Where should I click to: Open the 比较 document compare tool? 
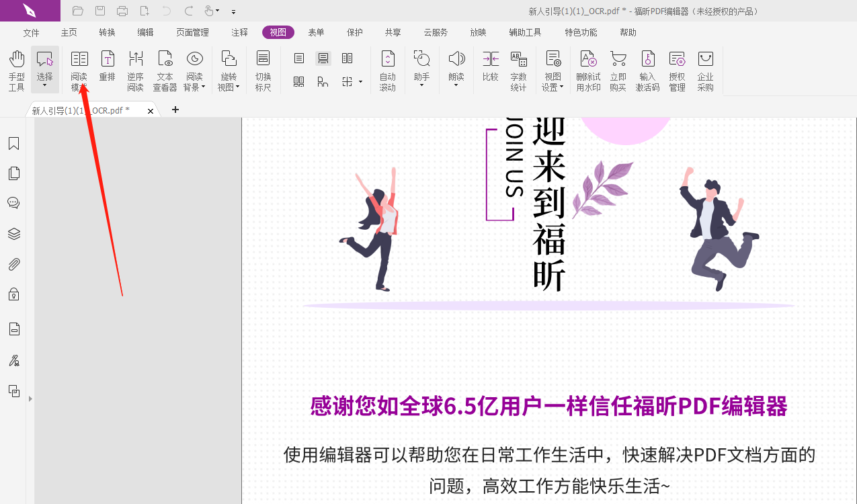pyautogui.click(x=490, y=67)
